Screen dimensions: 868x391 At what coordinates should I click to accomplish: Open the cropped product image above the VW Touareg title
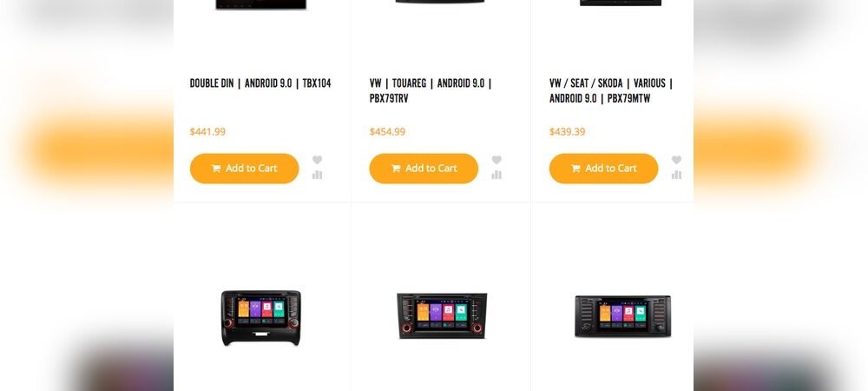[440, 3]
